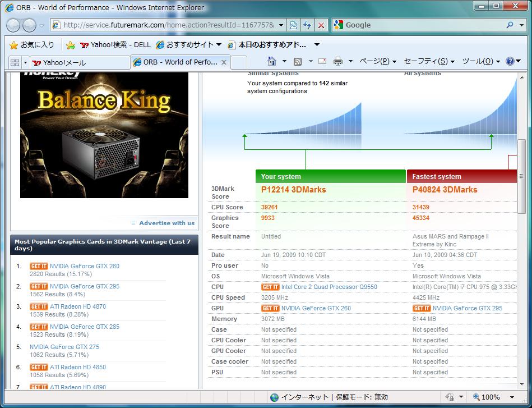Click the browser Back button
This screenshot has width=532, height=408.
[x=13, y=25]
